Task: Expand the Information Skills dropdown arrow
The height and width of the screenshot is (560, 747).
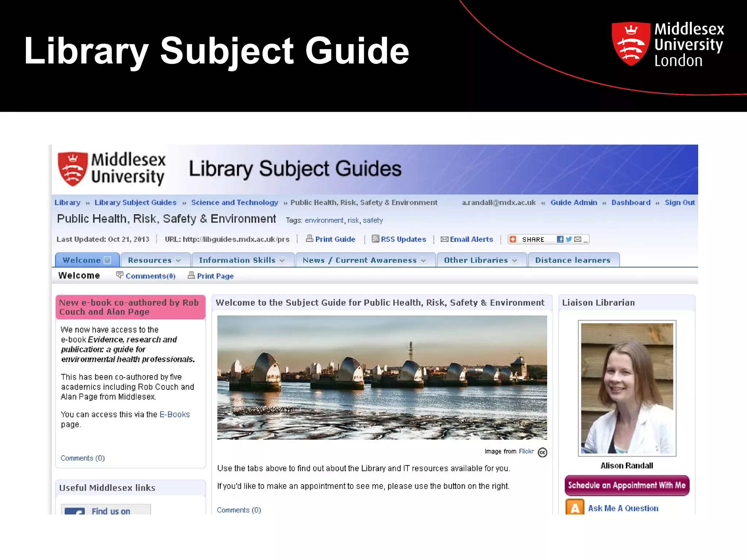Action: click(282, 261)
